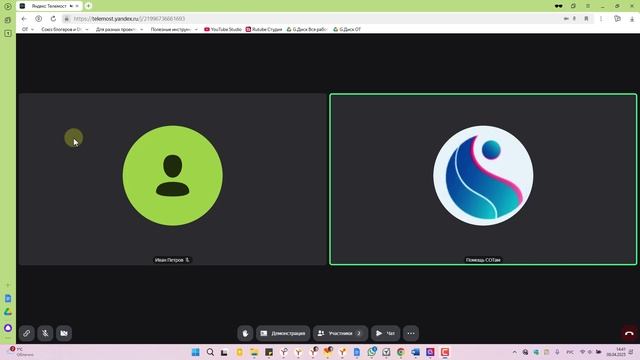640x360 pixels.
Task: Click the bookmark page icon in address bar
Action: click(x=586, y=19)
